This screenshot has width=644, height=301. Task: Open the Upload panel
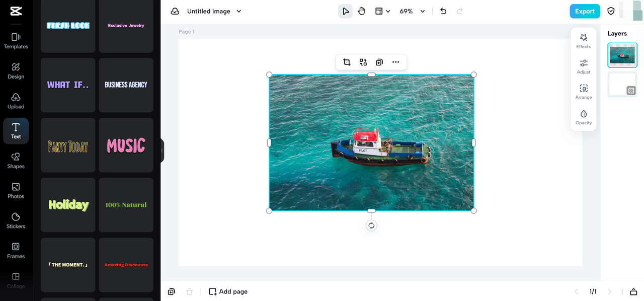pos(16,101)
